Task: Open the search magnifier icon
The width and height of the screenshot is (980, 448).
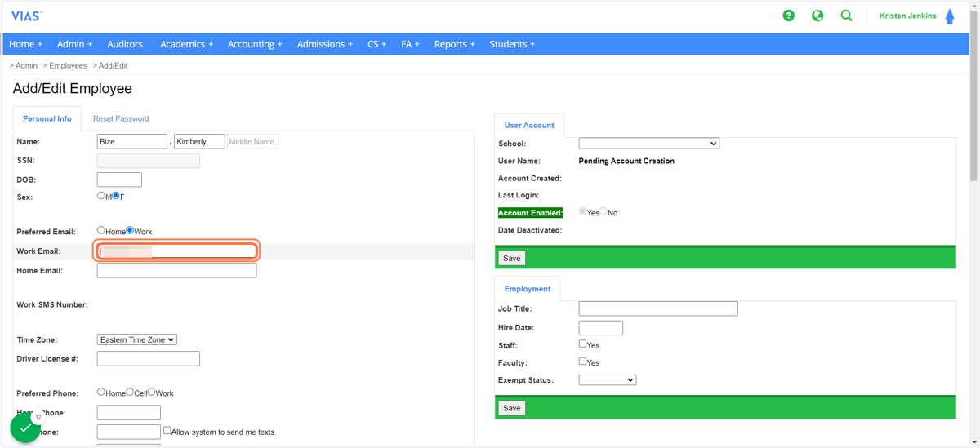Action: [847, 16]
